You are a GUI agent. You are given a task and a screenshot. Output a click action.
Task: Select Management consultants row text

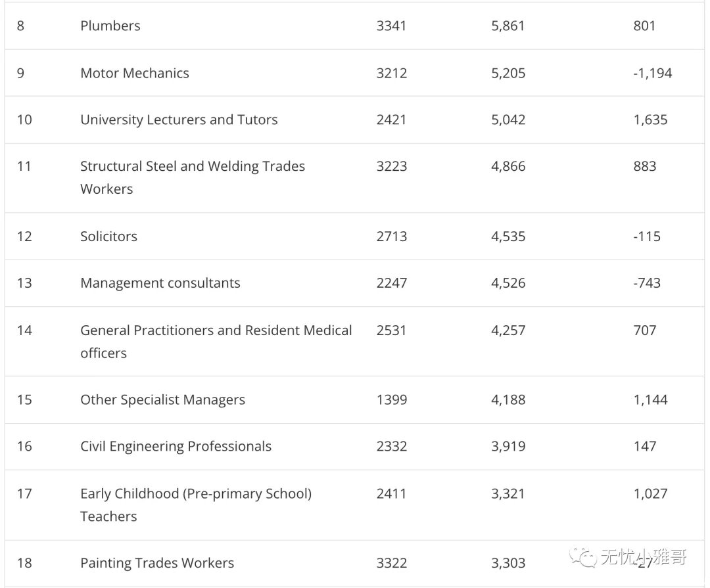160,283
